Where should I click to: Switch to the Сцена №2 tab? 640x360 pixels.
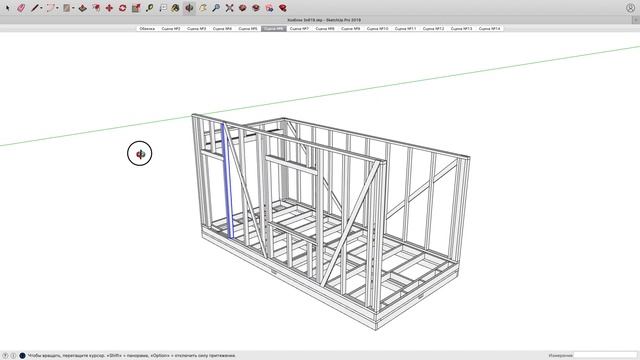pyautogui.click(x=171, y=29)
